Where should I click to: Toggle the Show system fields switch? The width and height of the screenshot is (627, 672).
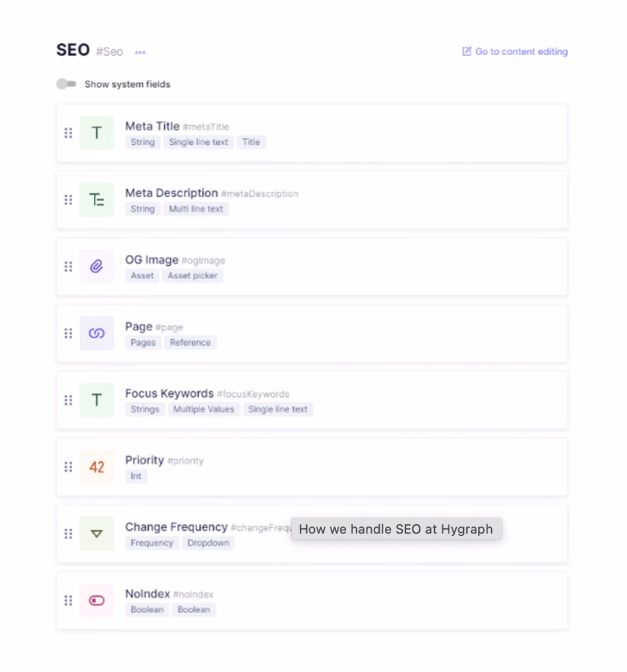[66, 84]
